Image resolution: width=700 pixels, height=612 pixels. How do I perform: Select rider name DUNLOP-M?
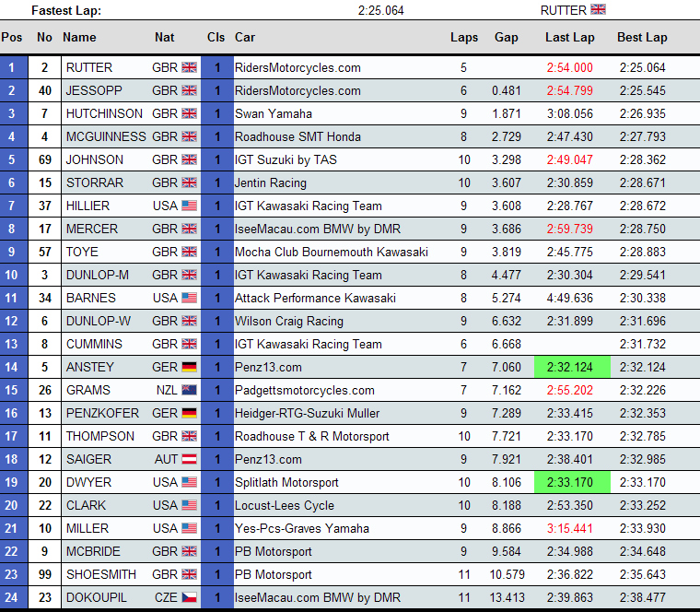point(98,276)
